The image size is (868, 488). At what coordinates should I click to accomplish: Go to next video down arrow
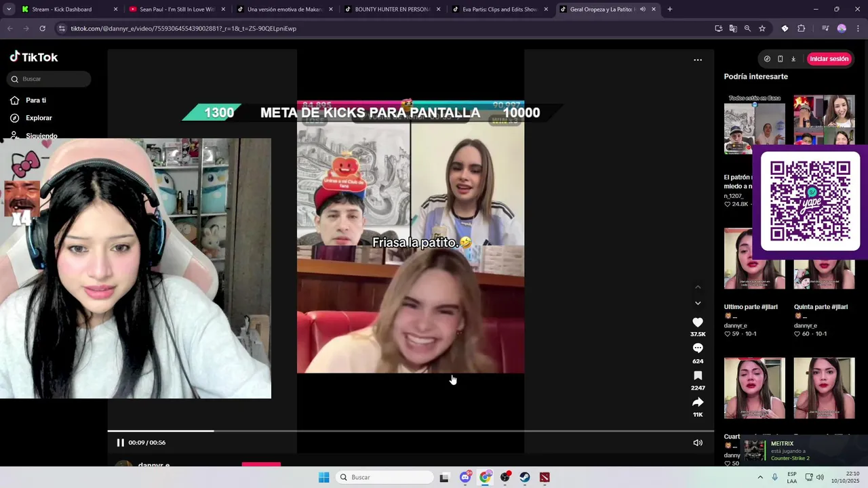(698, 303)
